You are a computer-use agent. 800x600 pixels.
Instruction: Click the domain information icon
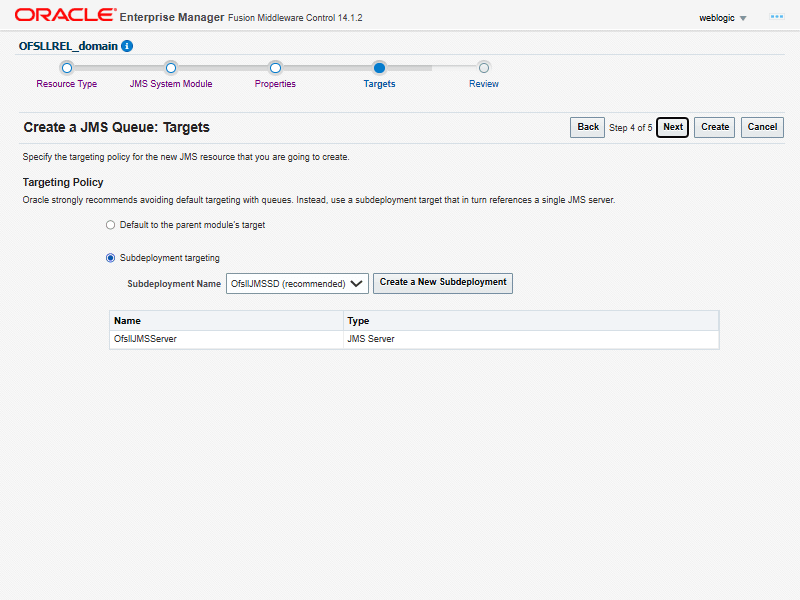(x=127, y=46)
